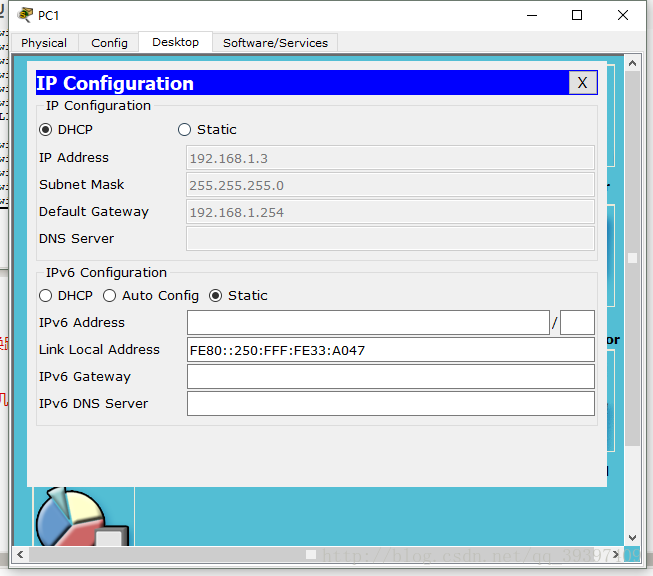The width and height of the screenshot is (653, 576).
Task: Click the IPv6 prefix length field
Action: click(577, 322)
